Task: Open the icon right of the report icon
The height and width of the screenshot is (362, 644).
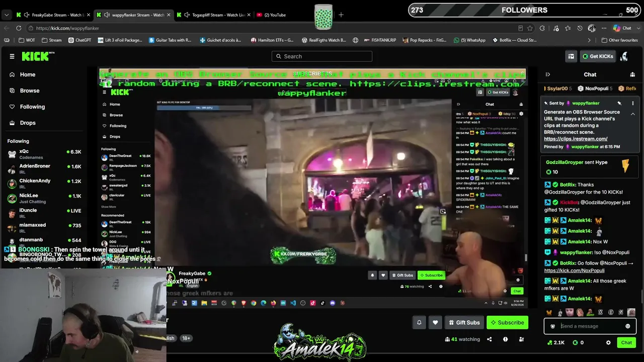Action: [521, 339]
